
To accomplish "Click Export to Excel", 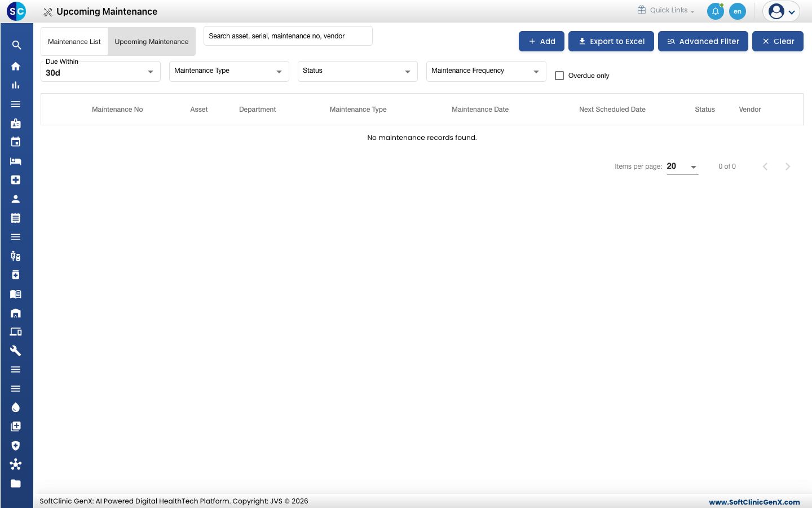I will click(611, 41).
